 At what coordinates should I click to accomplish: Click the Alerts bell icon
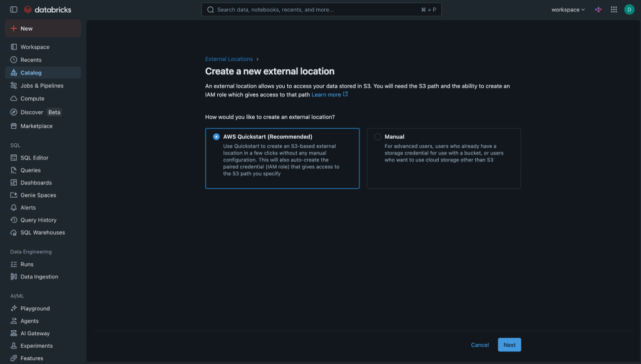pyautogui.click(x=14, y=208)
